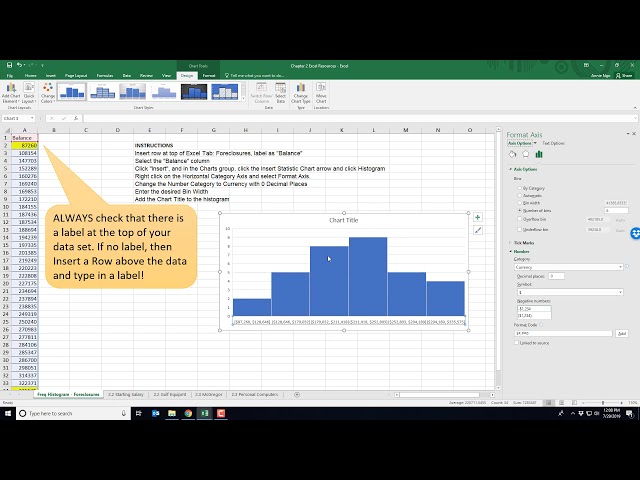The width and height of the screenshot is (640, 480).
Task: Click Change Chart Type button
Action: (x=301, y=93)
